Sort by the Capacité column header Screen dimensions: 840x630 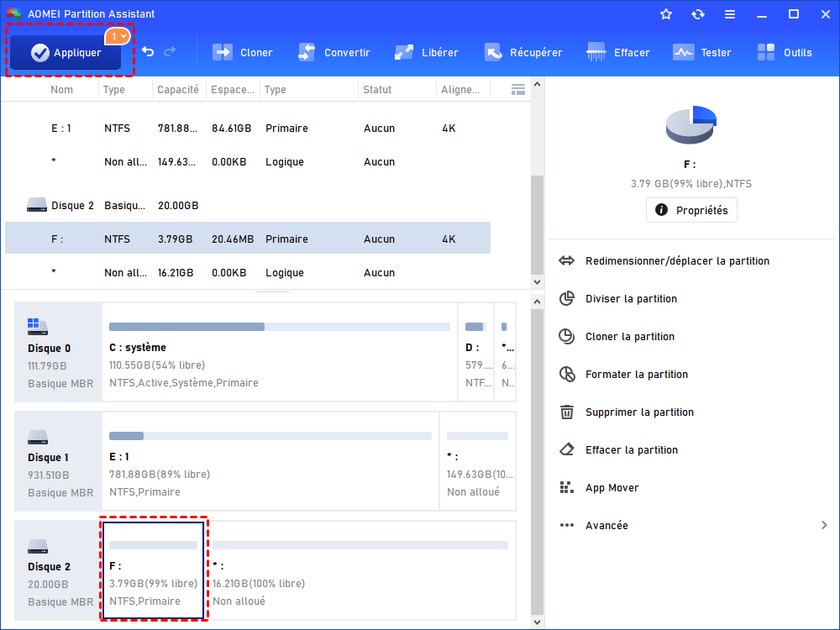coord(178,90)
